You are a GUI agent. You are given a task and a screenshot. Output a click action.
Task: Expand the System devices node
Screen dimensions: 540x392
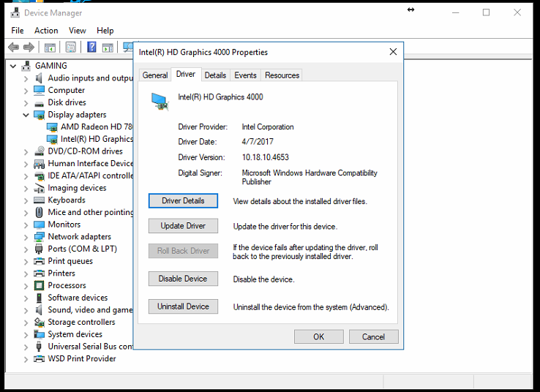click(26, 335)
